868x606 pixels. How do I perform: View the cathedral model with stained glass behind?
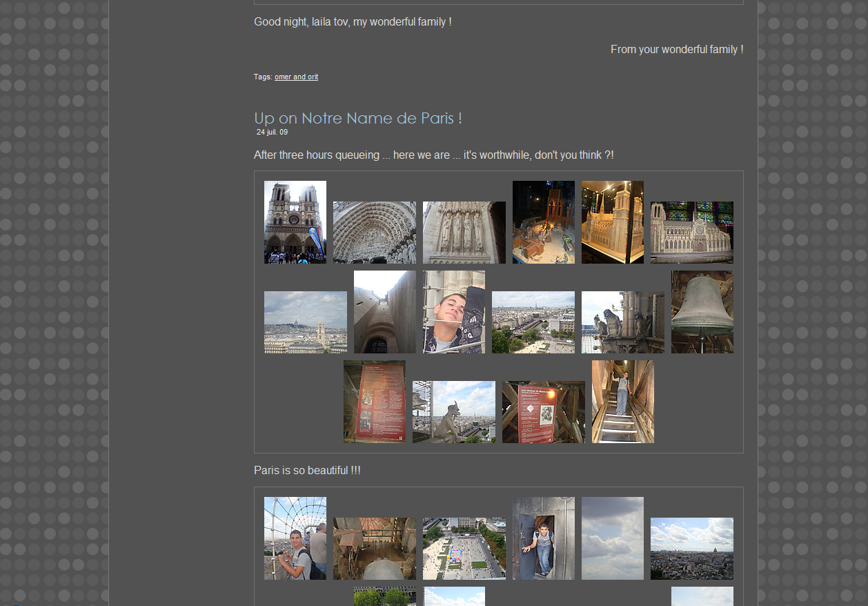tap(691, 233)
